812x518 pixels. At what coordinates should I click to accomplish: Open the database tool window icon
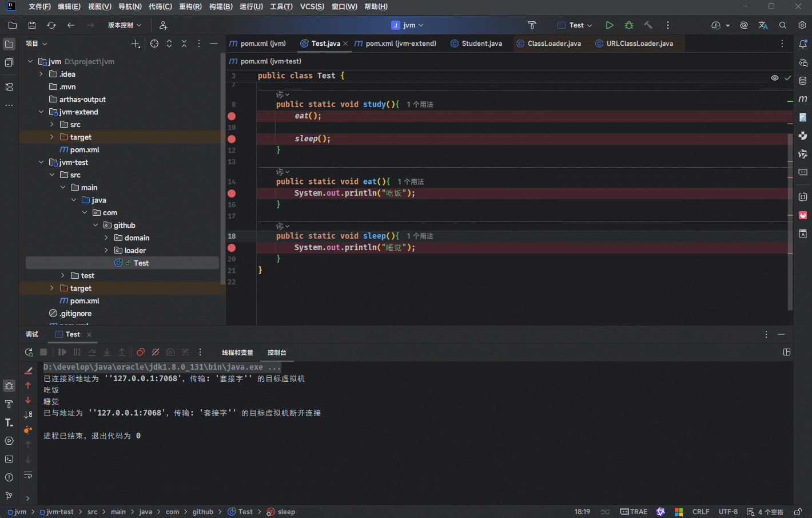point(803,81)
